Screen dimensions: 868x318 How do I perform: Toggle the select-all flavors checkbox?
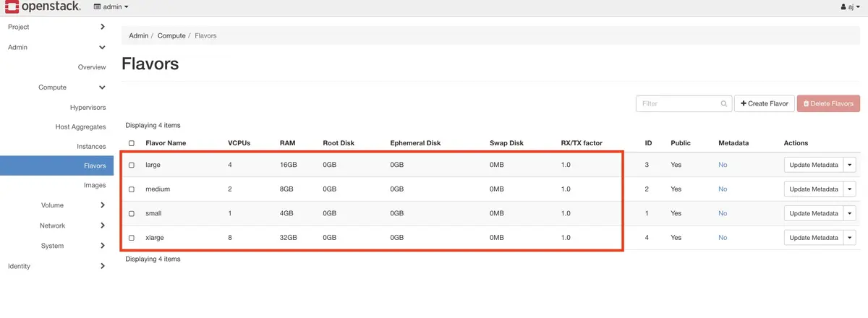[x=131, y=143]
